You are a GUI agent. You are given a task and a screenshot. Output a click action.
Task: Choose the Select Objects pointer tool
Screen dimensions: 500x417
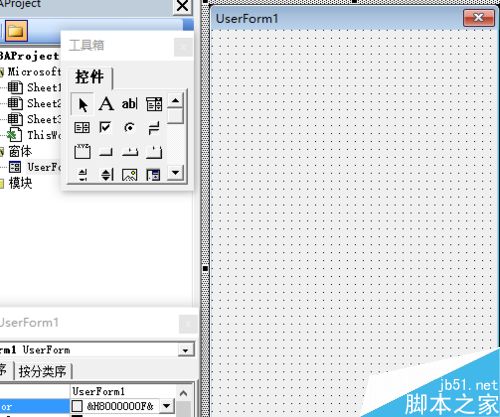[x=82, y=104]
